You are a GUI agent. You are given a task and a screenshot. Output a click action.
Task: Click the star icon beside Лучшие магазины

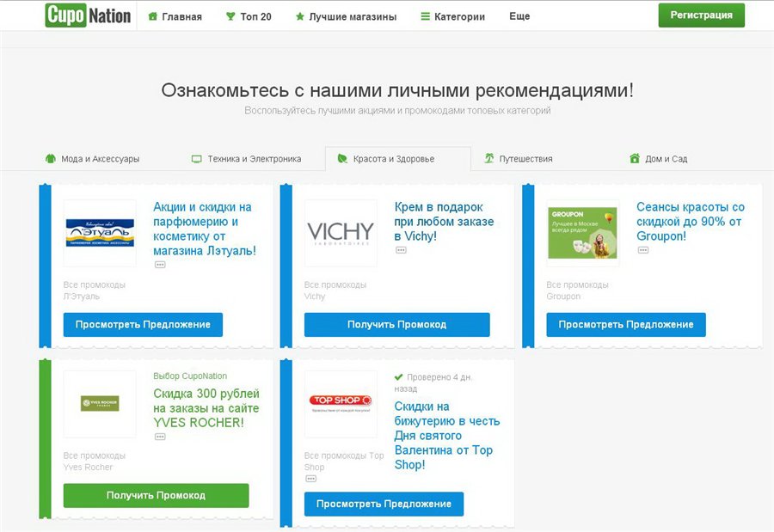click(x=300, y=15)
